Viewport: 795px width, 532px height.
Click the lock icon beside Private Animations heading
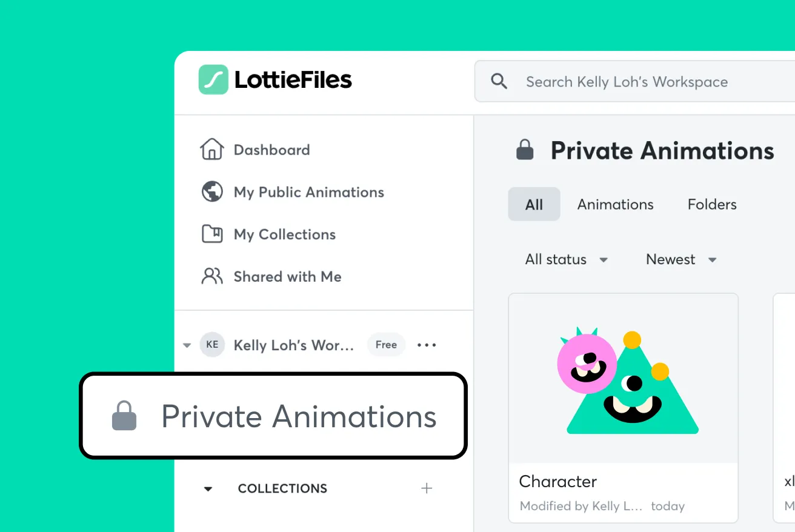pyautogui.click(x=525, y=150)
